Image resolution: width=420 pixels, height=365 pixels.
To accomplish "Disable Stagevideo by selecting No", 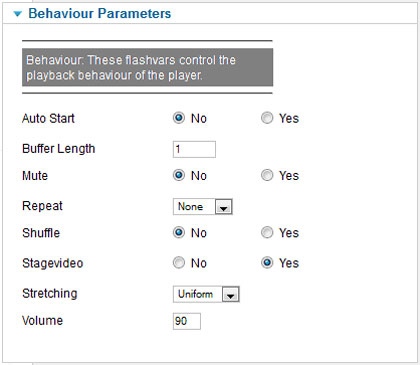I will [179, 263].
